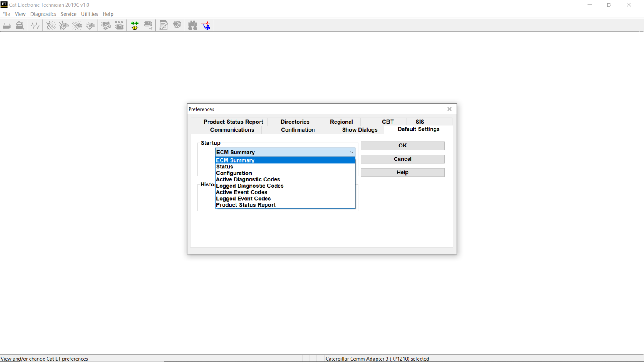Switch to the Regional preferences tab
Image resolution: width=644 pixels, height=362 pixels.
tap(341, 122)
